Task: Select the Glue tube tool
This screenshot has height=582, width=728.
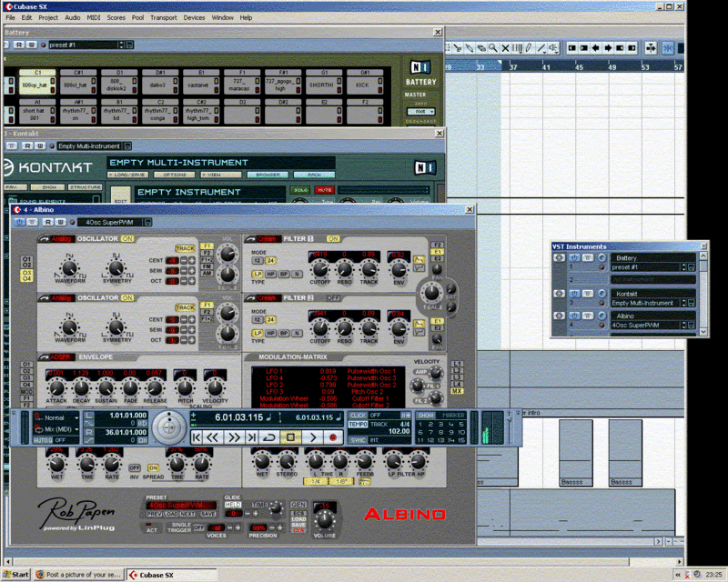Action: pos(470,48)
